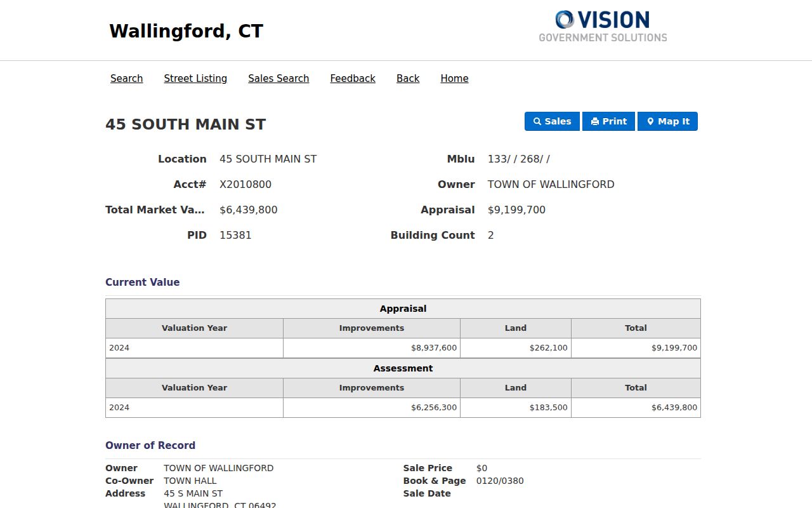Select Total Market Value $6,439,800 in header

coord(249,210)
